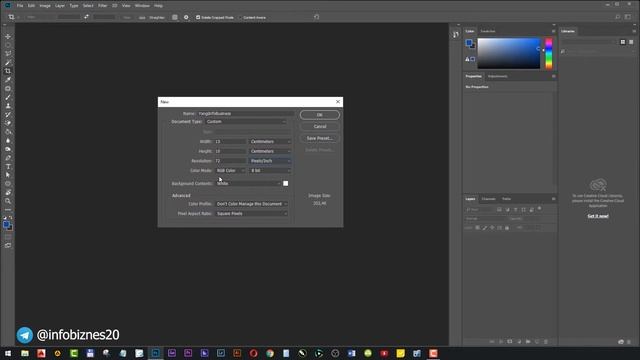The width and height of the screenshot is (640, 360).
Task: Switch Libraries panel to grid view
Action: pos(622,42)
